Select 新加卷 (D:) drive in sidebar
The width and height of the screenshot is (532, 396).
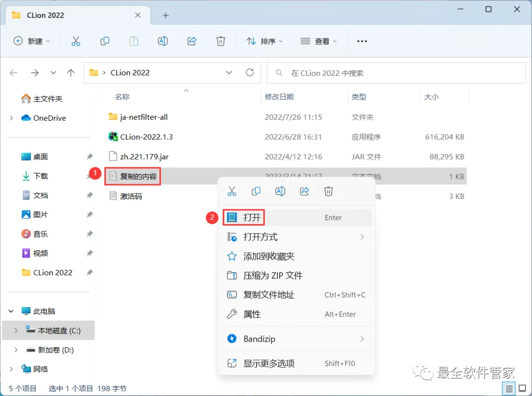point(56,350)
